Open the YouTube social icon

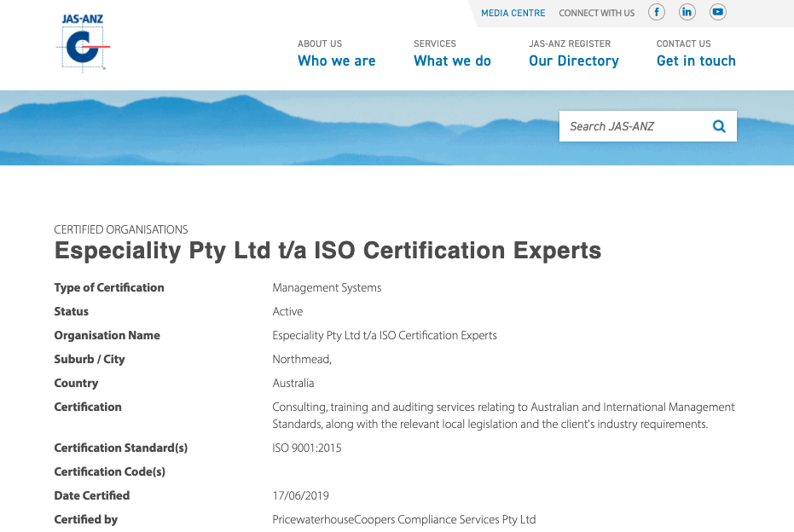(x=717, y=12)
